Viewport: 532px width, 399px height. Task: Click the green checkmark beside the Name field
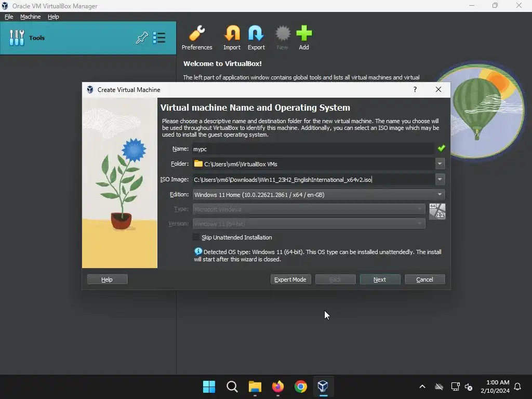coord(441,148)
